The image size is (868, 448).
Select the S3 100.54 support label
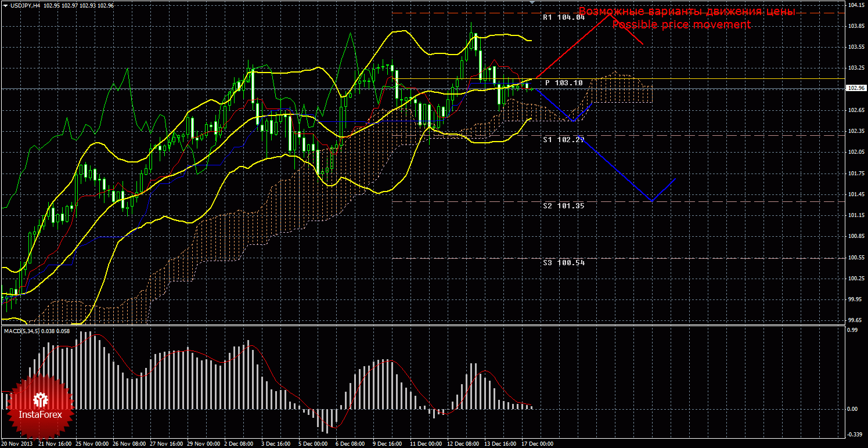tap(563, 263)
